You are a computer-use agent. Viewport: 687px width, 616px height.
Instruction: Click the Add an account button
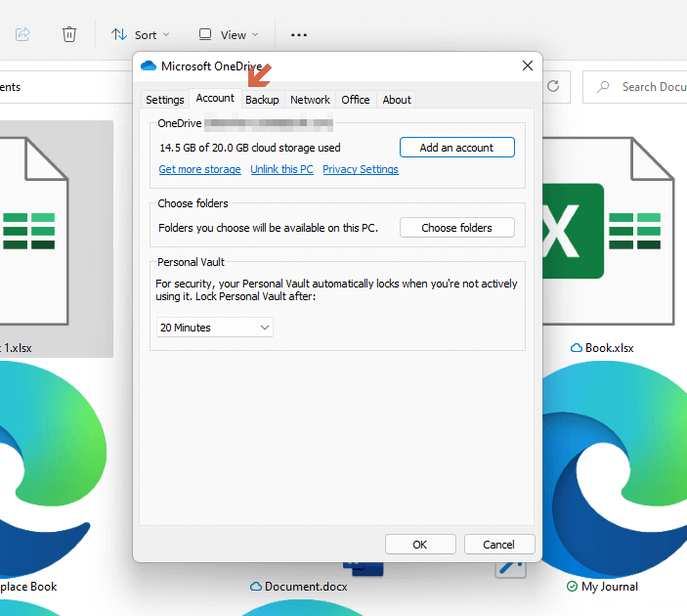point(457,148)
